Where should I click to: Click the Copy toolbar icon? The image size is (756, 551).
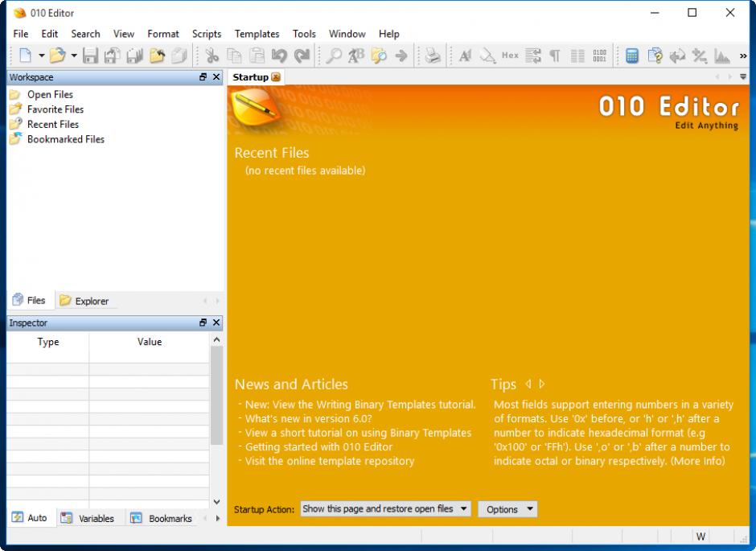click(x=234, y=56)
